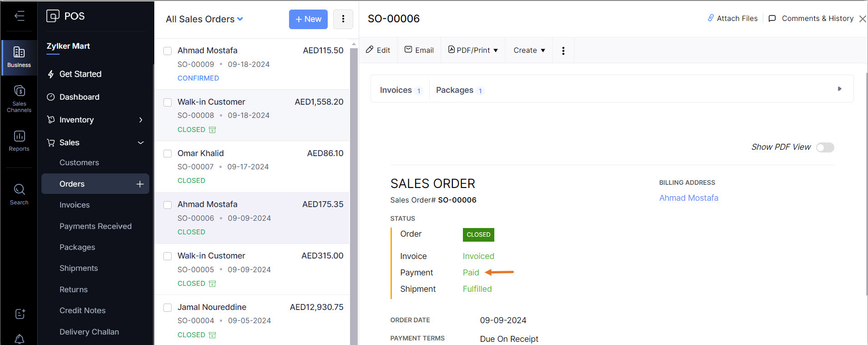This screenshot has height=345, width=868.
Task: Open the Reports icon in the left rail
Action: pyautogui.click(x=19, y=141)
